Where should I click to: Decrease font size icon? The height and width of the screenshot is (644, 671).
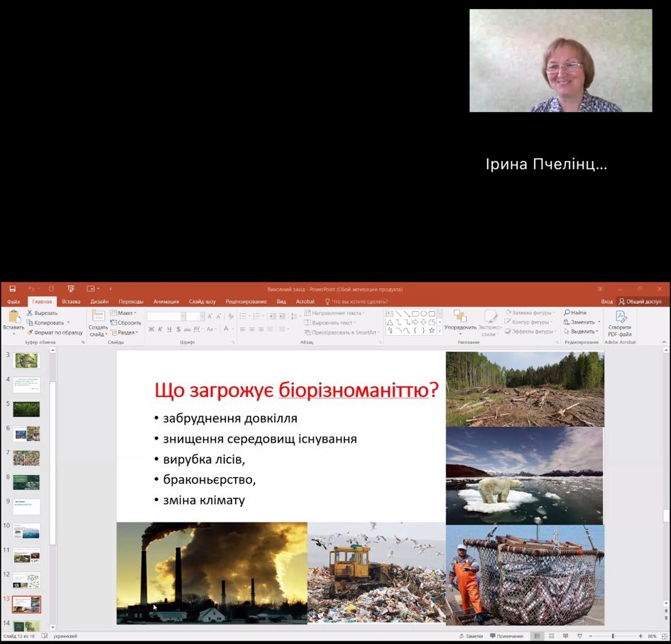tap(218, 317)
